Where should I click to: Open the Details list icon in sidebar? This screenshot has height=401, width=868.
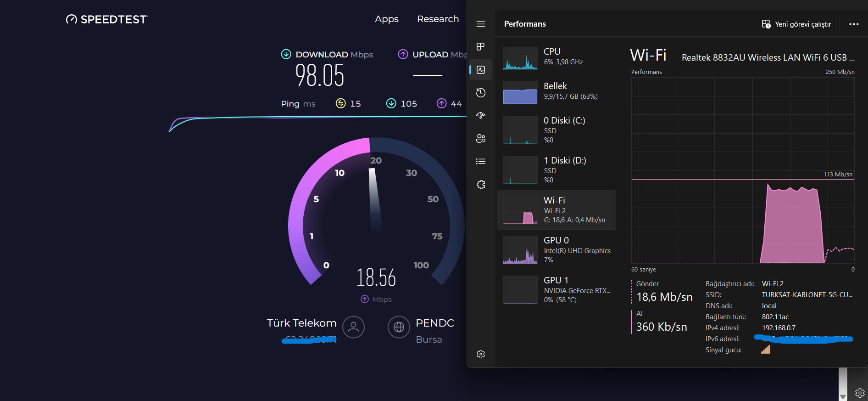click(481, 161)
